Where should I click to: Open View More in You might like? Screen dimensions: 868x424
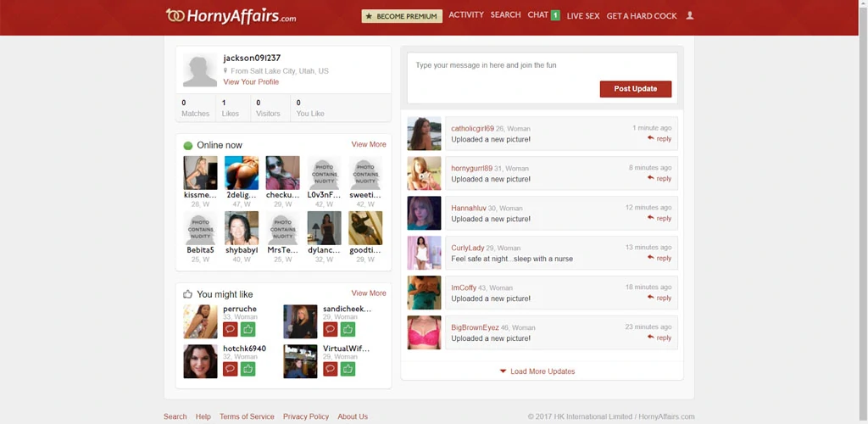click(x=369, y=293)
